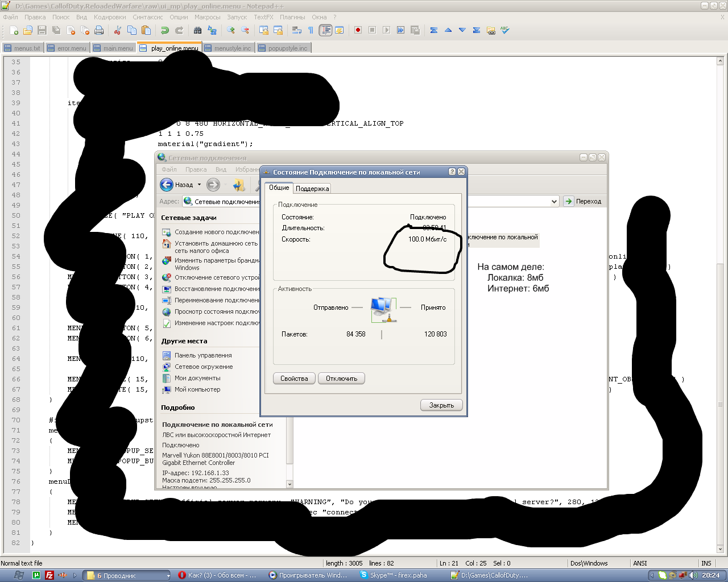Open Find with the binoculars icon
Screen dimensions: 728x582
[198, 30]
